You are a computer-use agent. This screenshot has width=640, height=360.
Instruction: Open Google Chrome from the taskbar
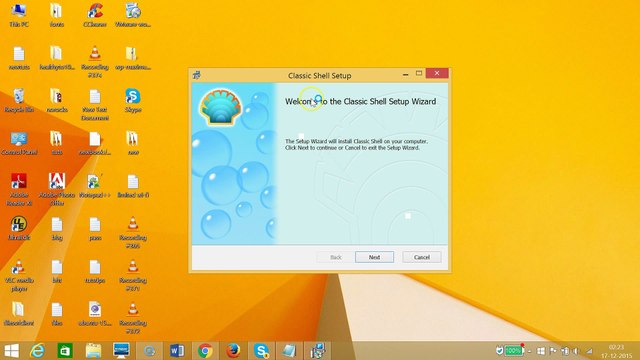(x=205, y=351)
